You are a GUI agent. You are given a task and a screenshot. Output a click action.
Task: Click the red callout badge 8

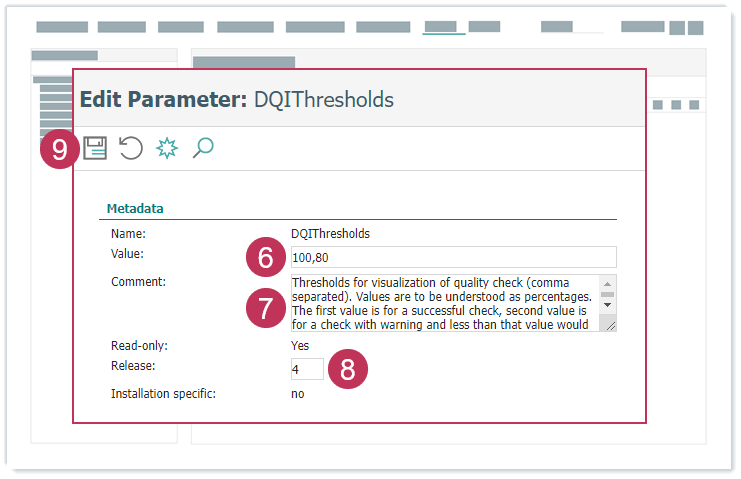click(348, 370)
